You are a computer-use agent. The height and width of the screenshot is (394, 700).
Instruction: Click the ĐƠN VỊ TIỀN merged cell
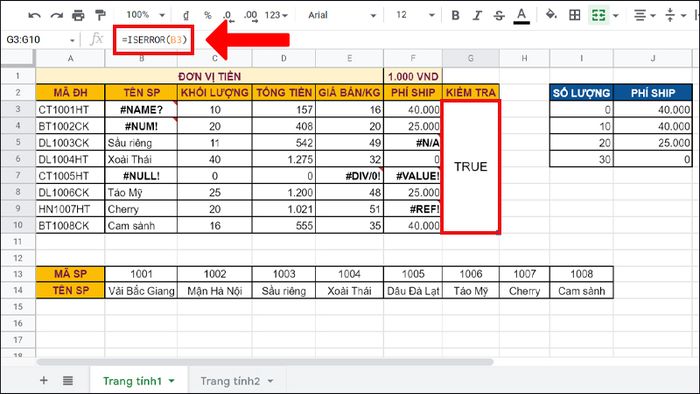(209, 76)
